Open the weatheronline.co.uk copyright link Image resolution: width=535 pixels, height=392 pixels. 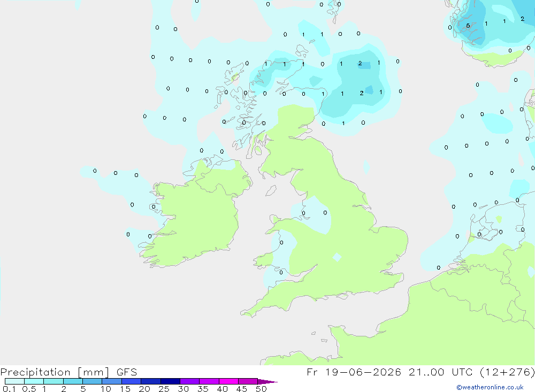[490, 387]
